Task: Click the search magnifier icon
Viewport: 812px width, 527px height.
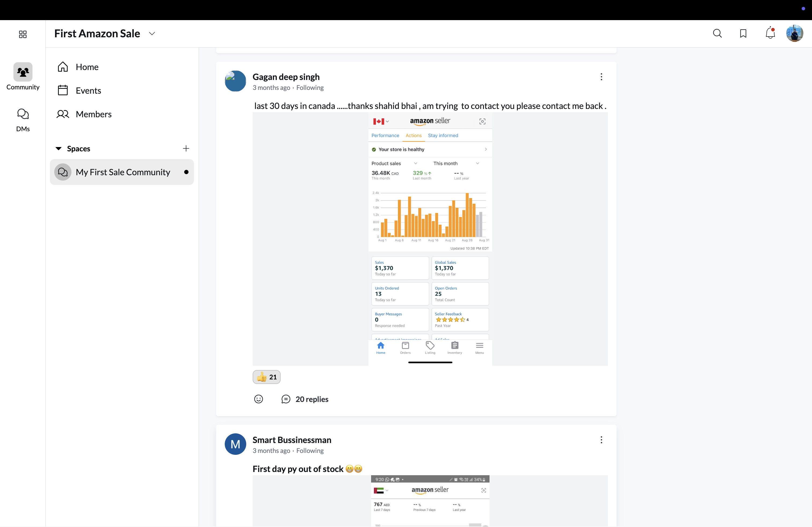Action: [717, 33]
